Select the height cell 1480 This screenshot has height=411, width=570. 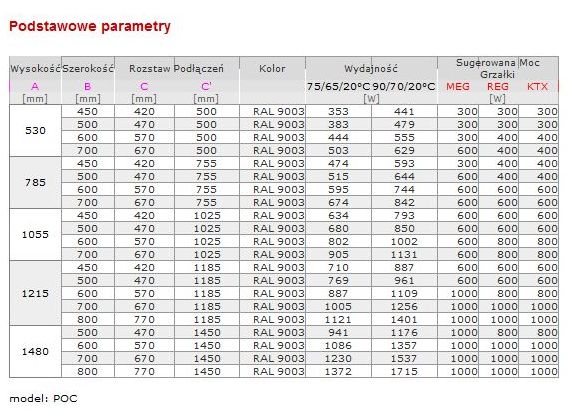pos(35,351)
